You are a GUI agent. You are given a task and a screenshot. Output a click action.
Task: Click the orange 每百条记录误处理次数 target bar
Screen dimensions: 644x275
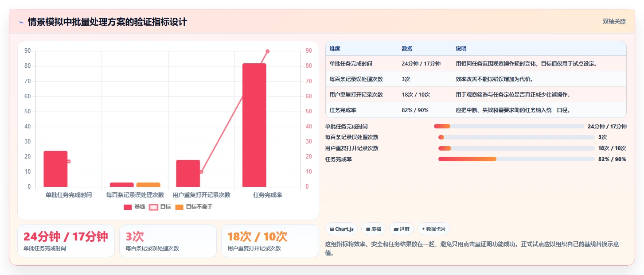(x=148, y=185)
